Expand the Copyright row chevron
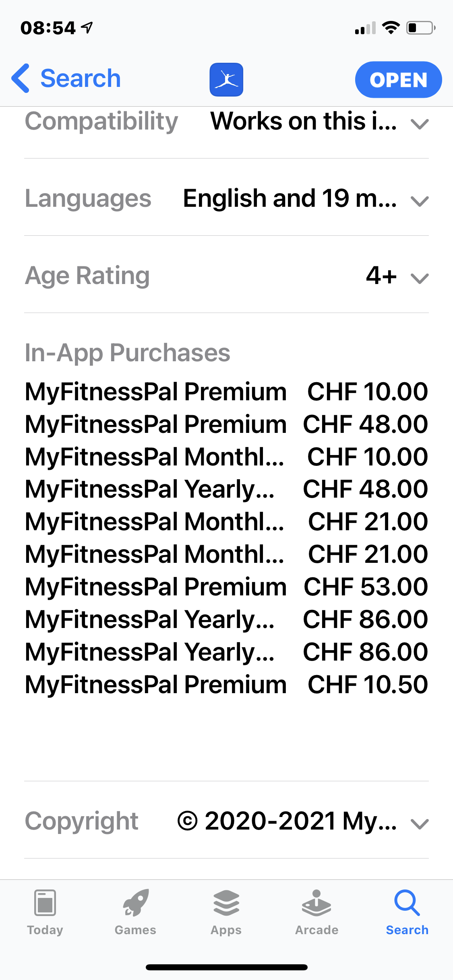This screenshot has width=453, height=980. coord(420,824)
